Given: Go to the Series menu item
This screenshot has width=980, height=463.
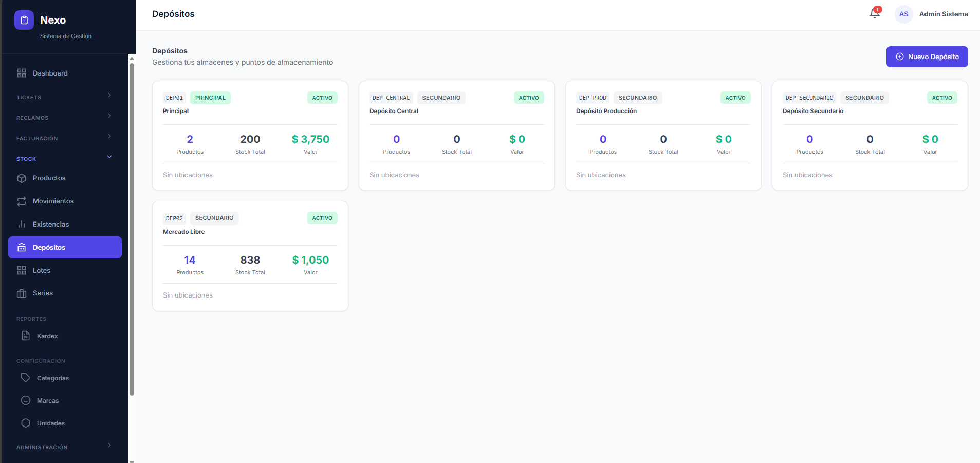Looking at the screenshot, I should click(43, 293).
